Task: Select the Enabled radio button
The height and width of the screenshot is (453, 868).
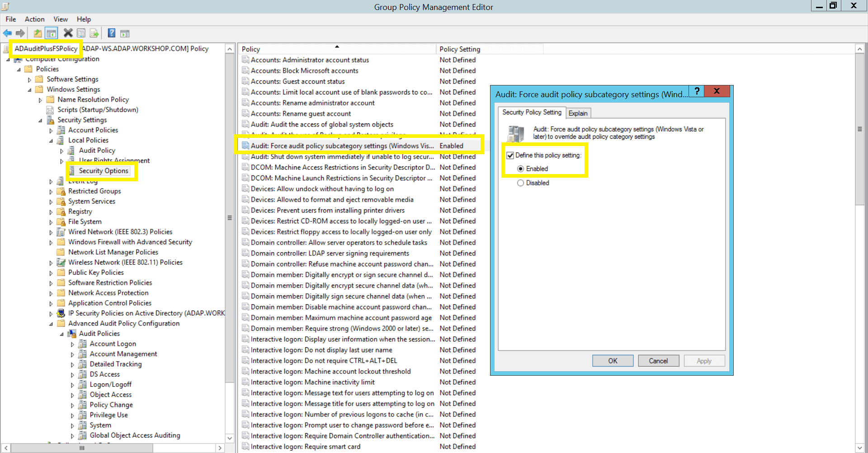Action: [x=521, y=169]
